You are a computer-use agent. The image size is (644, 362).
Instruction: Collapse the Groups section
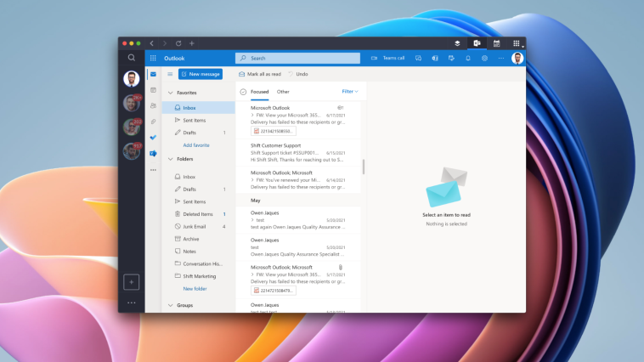tap(171, 305)
